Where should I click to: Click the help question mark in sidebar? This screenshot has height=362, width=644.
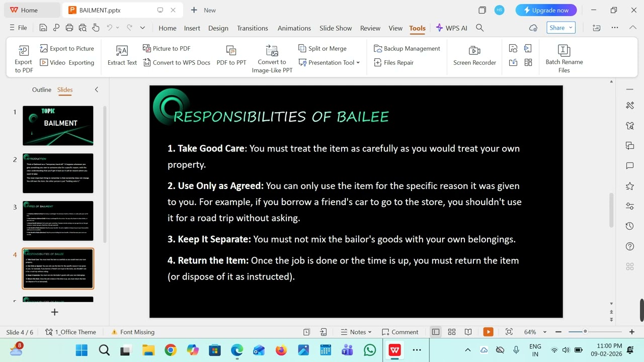[x=629, y=246]
